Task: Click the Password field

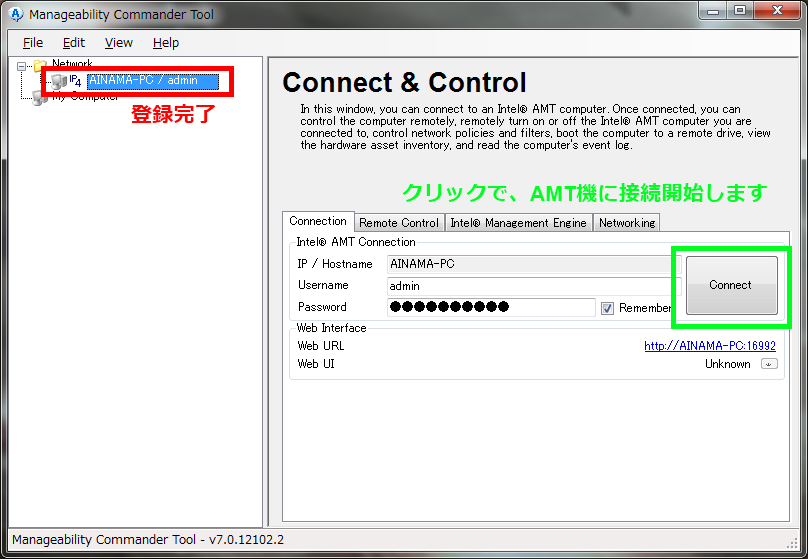Action: tap(491, 307)
